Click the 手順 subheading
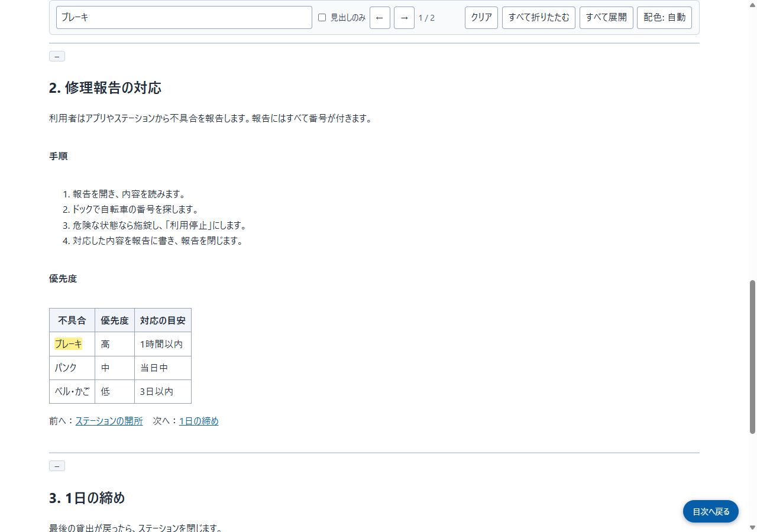The width and height of the screenshot is (757, 532). pos(58,156)
